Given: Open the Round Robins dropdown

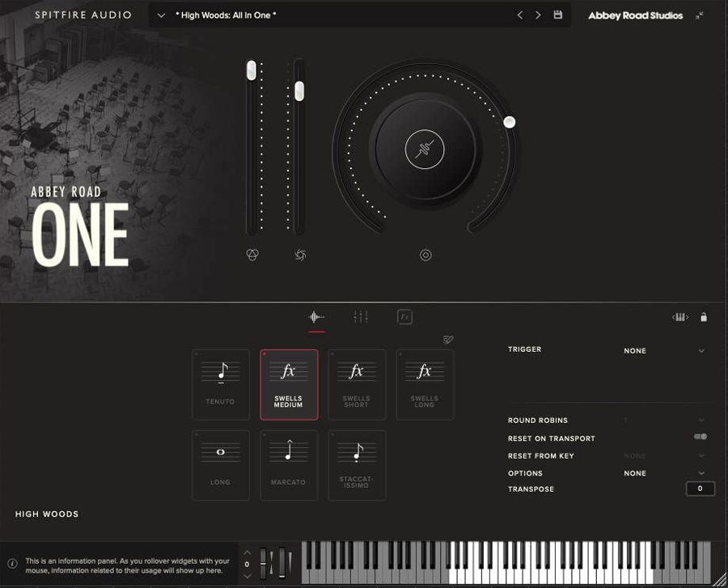Looking at the screenshot, I should (x=664, y=420).
